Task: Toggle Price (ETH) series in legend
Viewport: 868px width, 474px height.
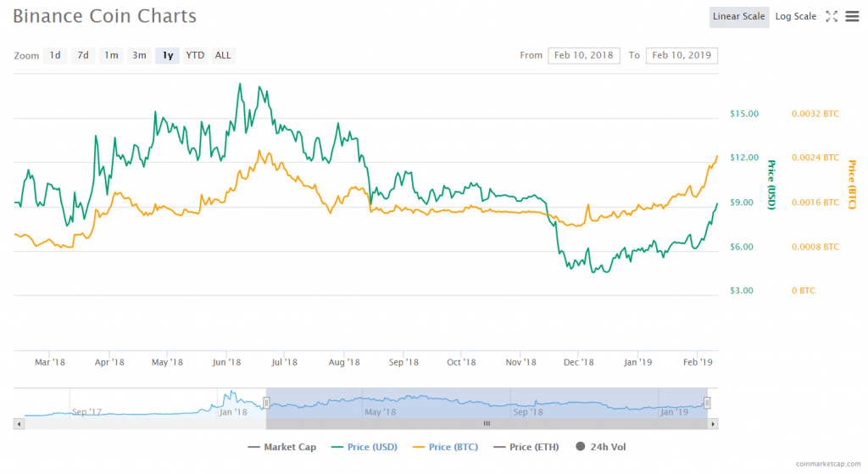Action: click(x=526, y=447)
